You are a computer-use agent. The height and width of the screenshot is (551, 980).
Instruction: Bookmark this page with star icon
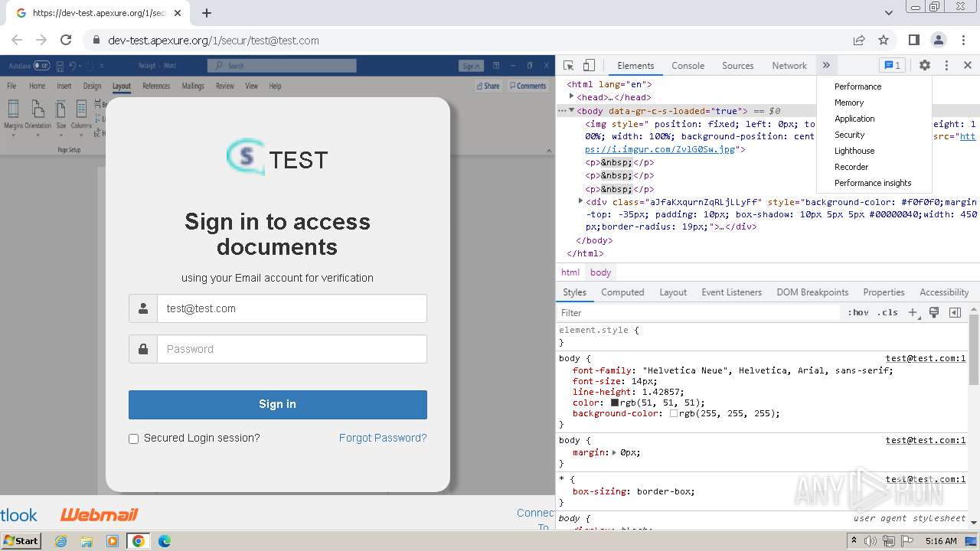click(884, 40)
